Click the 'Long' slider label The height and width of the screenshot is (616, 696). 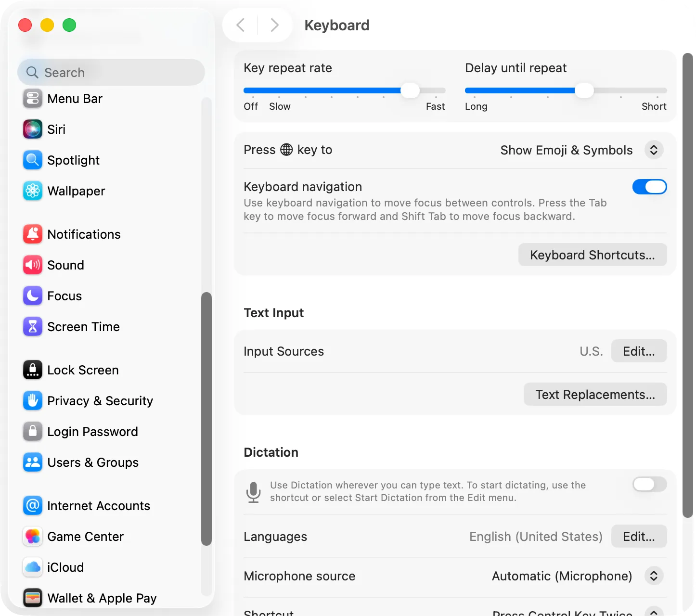point(476,106)
